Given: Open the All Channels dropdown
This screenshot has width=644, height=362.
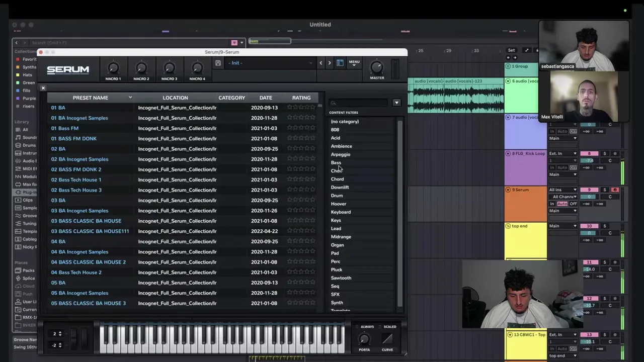Looking at the screenshot, I should (x=562, y=197).
